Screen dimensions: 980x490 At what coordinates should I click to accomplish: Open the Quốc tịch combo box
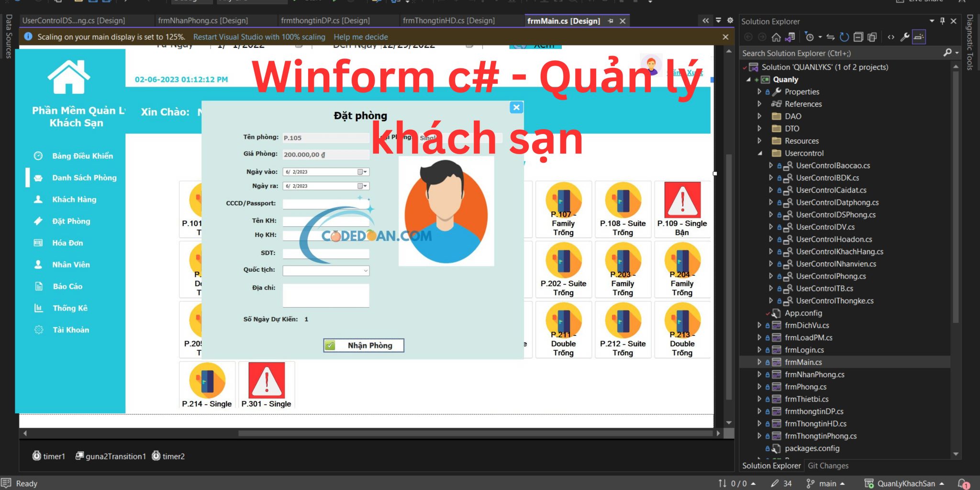(326, 270)
